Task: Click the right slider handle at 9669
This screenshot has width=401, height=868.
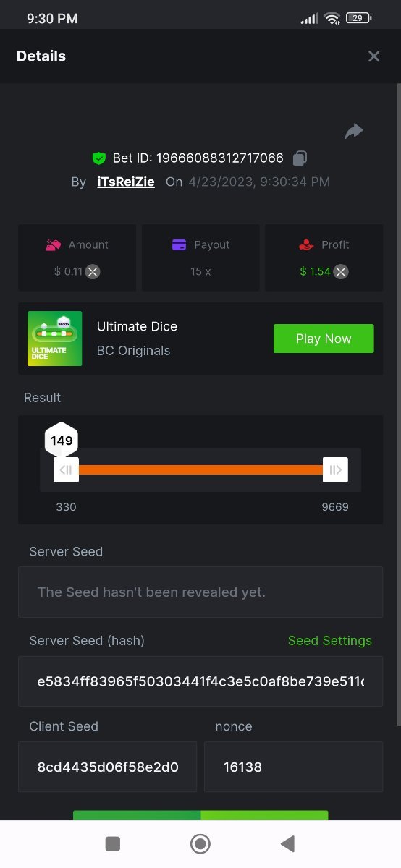Action: (335, 470)
